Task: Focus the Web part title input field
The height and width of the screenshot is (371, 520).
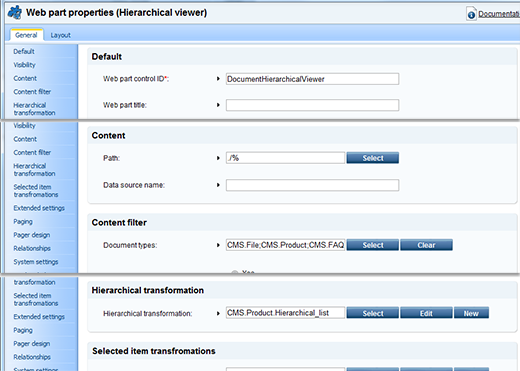Action: pyautogui.click(x=312, y=105)
